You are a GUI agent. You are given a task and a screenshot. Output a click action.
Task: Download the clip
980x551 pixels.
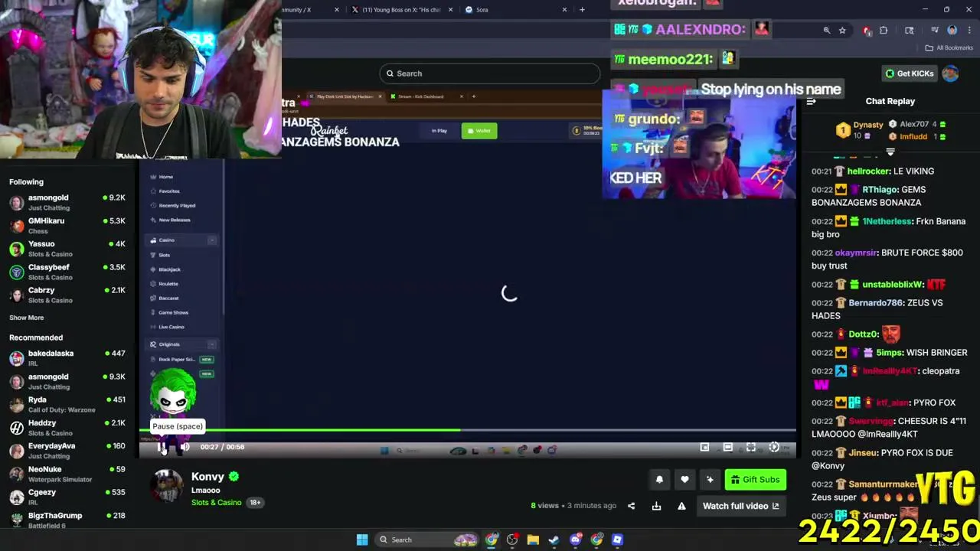click(656, 506)
